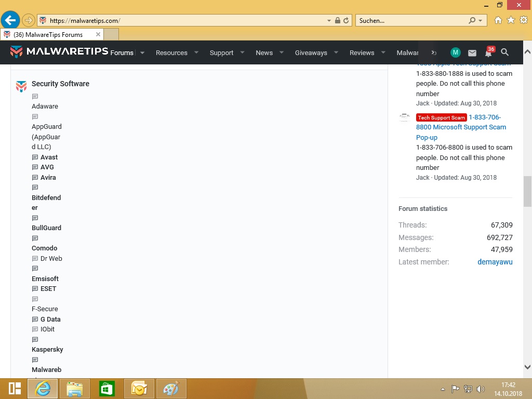
Task: Open the Emsisoft forum link
Action: 45,278
